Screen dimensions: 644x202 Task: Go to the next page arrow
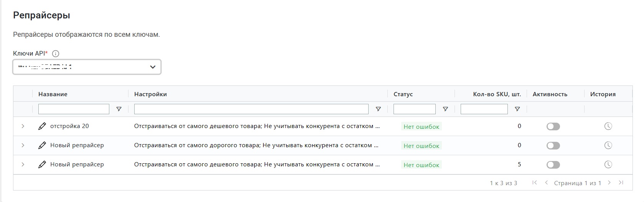click(x=609, y=183)
